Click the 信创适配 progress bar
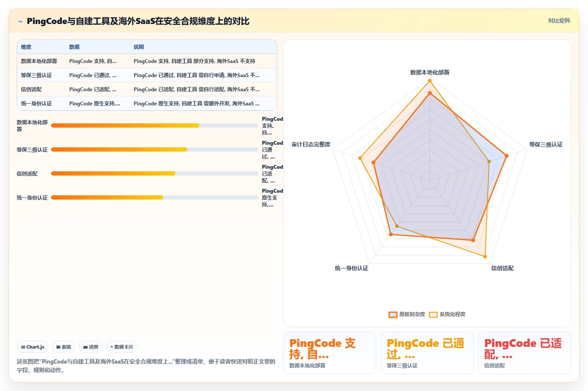588x391 pixels. (155, 173)
